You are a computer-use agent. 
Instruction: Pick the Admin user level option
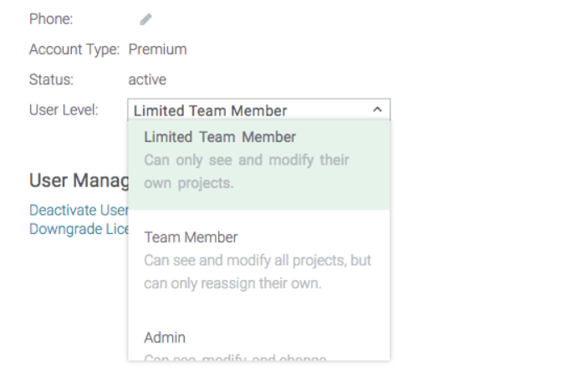pyautogui.click(x=165, y=338)
